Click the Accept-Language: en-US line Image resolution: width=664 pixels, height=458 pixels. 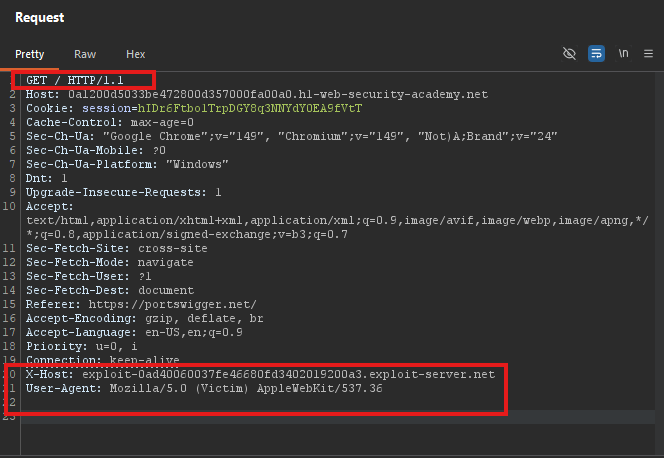134,332
